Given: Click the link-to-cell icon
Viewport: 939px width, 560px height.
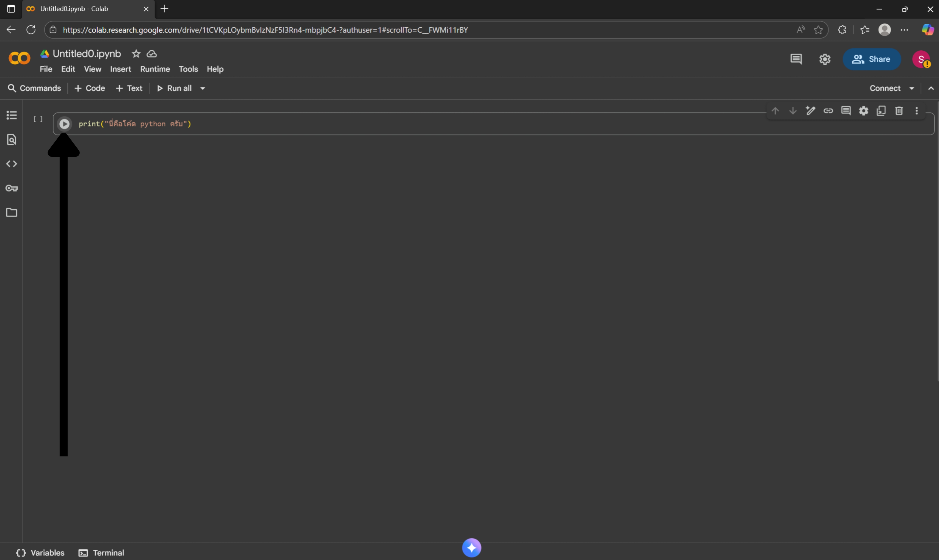Looking at the screenshot, I should pos(828,111).
